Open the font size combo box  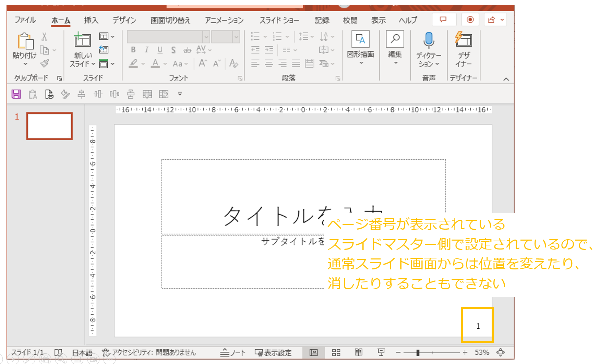click(226, 37)
